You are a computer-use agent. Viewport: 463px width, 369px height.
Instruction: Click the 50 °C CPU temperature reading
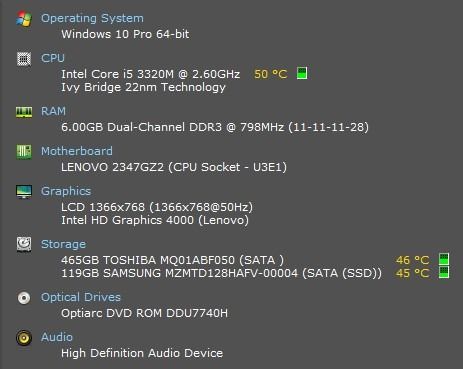[x=270, y=74]
